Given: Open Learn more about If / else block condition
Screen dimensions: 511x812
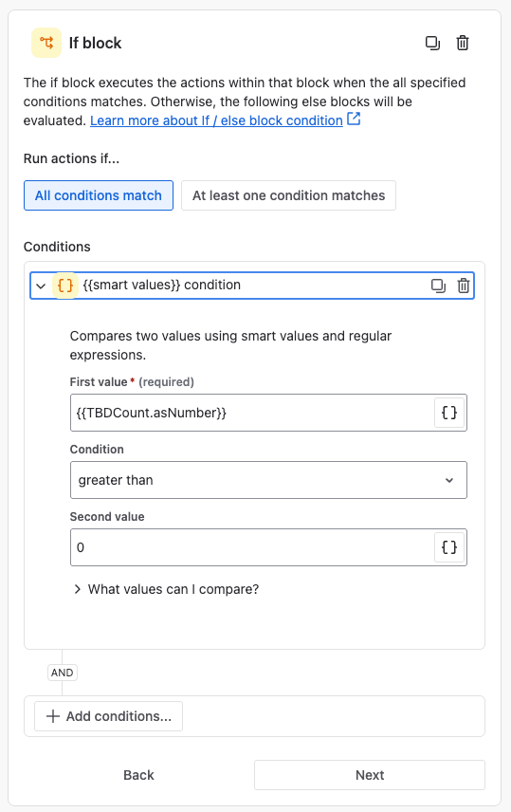Looking at the screenshot, I should (x=216, y=120).
